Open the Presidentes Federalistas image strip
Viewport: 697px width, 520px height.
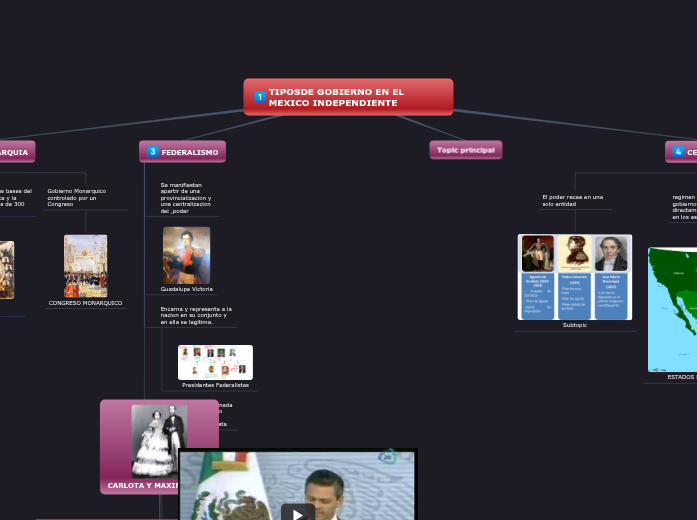(x=215, y=362)
